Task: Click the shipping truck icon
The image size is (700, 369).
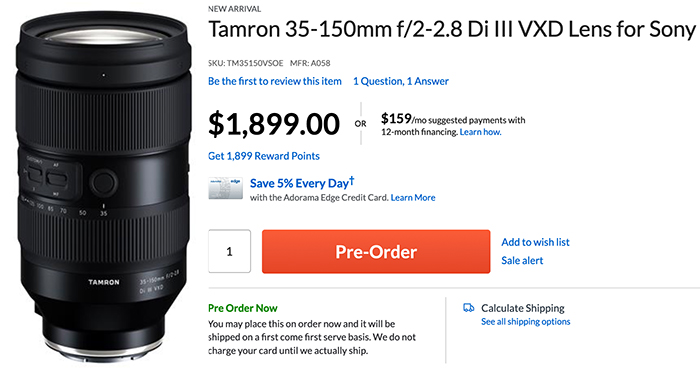Action: click(x=468, y=307)
